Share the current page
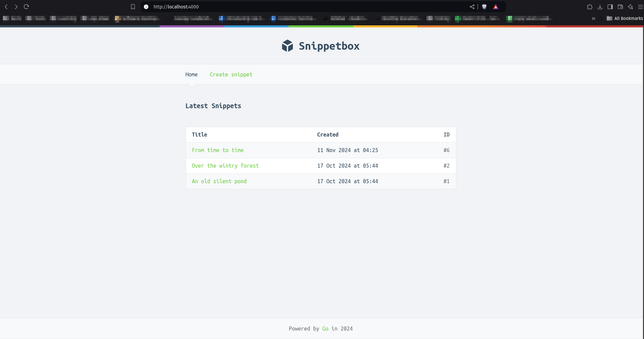This screenshot has height=339, width=644. (x=472, y=6)
